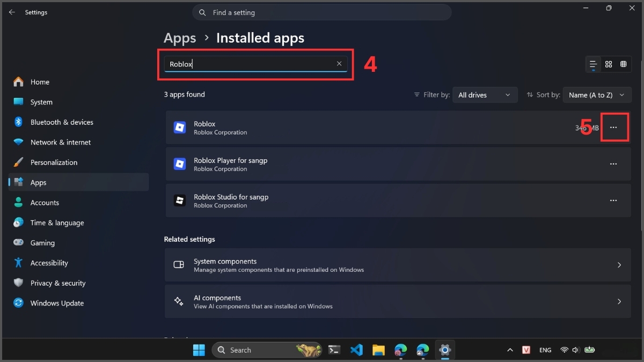Switch to tile/table view layout icon
The height and width of the screenshot is (362, 644).
click(x=624, y=64)
